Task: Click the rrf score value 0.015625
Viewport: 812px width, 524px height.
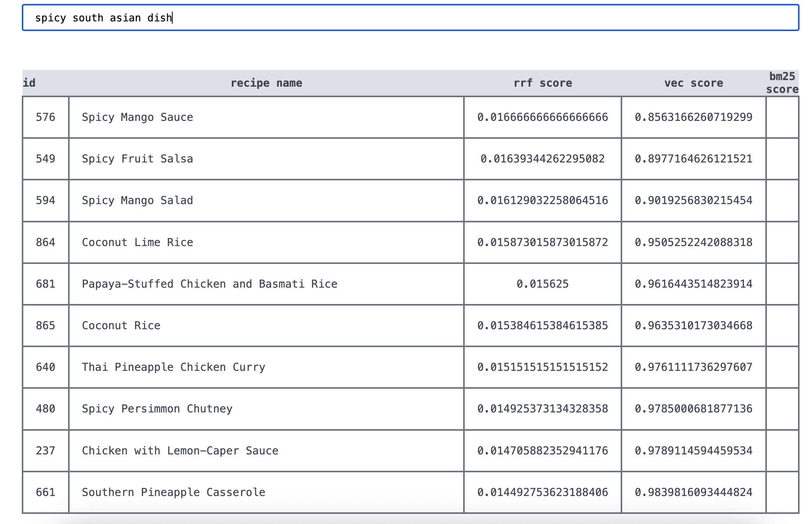Action: pyautogui.click(x=542, y=284)
